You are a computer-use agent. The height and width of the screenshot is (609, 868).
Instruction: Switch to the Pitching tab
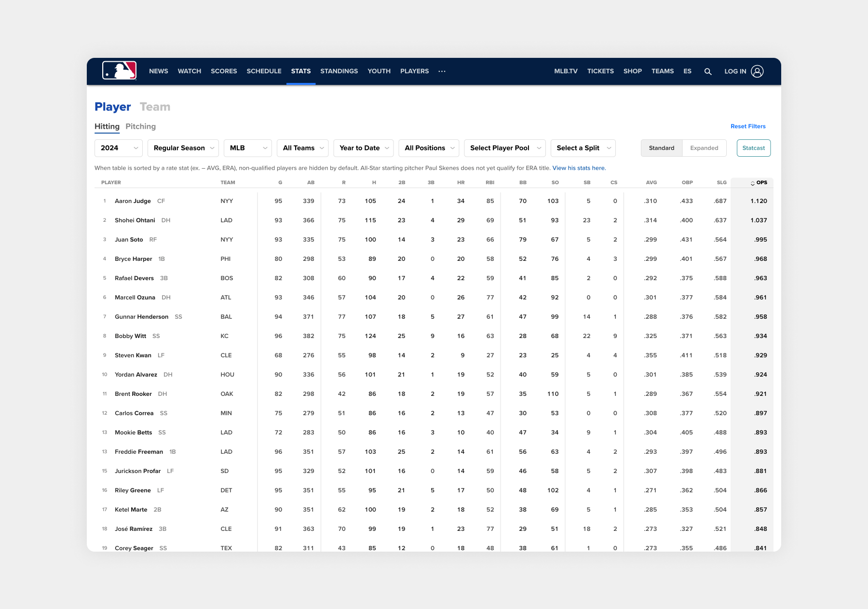(x=141, y=126)
